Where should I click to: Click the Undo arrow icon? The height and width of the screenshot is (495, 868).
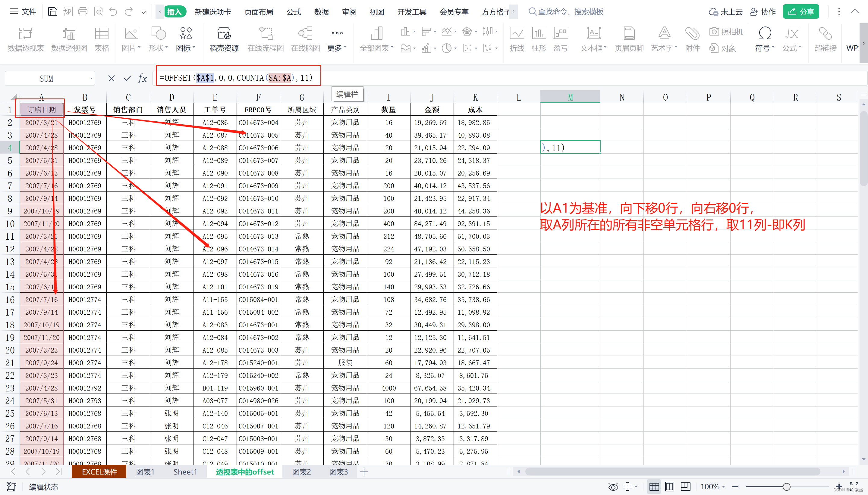[113, 12]
